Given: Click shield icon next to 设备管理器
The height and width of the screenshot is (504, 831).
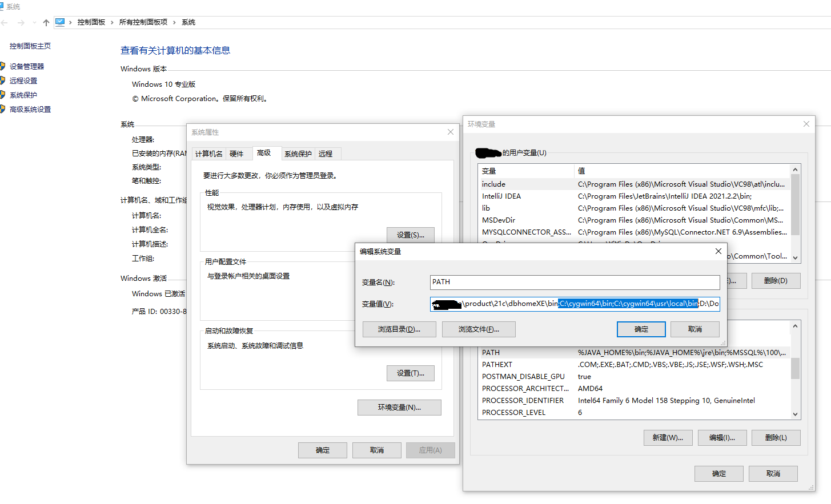Looking at the screenshot, I should [x=2, y=66].
